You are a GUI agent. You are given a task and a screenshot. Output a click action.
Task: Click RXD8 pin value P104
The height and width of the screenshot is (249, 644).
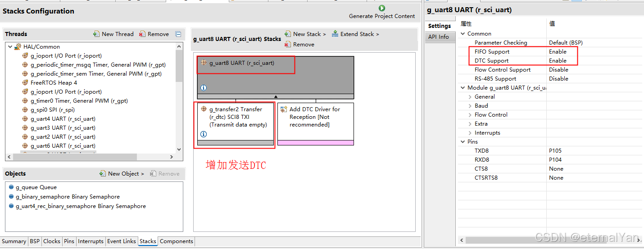pyautogui.click(x=555, y=159)
